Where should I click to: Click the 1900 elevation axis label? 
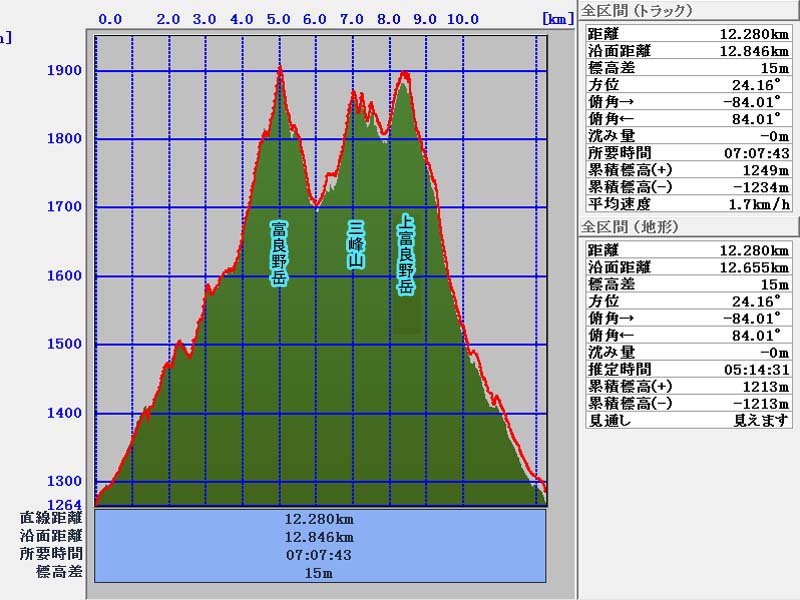point(64,71)
